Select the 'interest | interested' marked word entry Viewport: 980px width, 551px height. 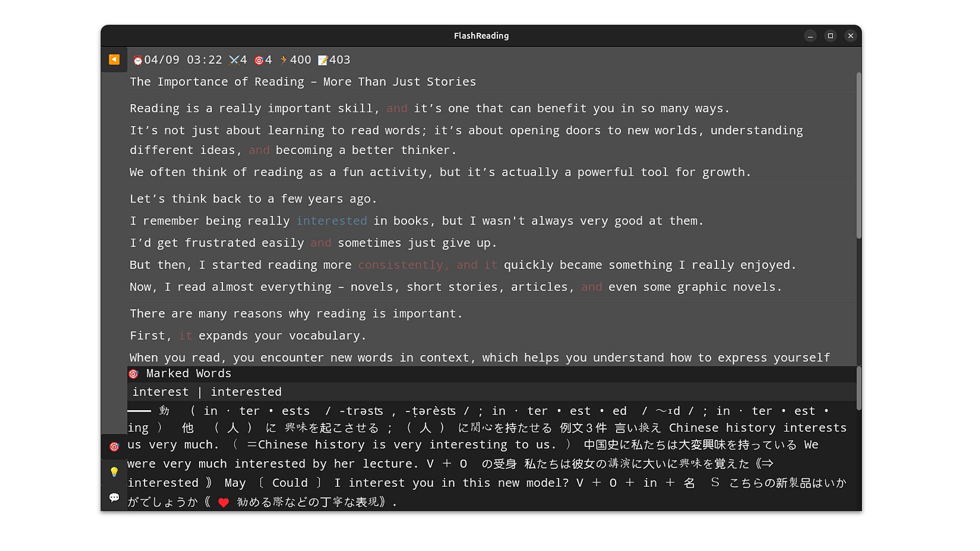(x=492, y=392)
